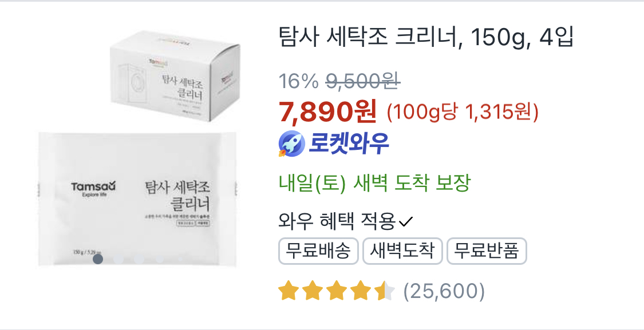
Task: Click the 무료반품 badge
Action: click(x=487, y=251)
